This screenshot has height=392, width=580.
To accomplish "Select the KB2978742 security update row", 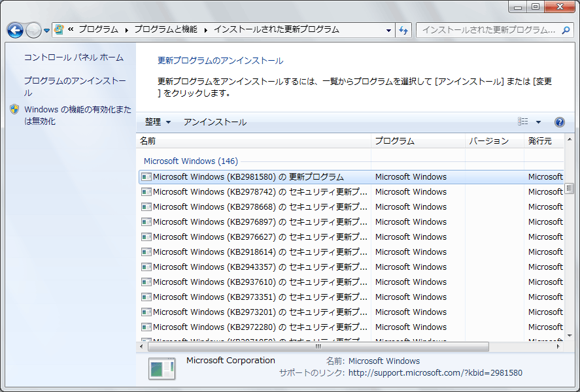I will (x=351, y=191).
